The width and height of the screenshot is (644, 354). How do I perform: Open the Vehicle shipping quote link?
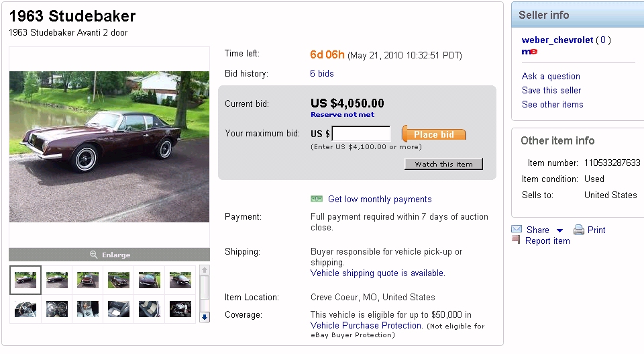[377, 273]
